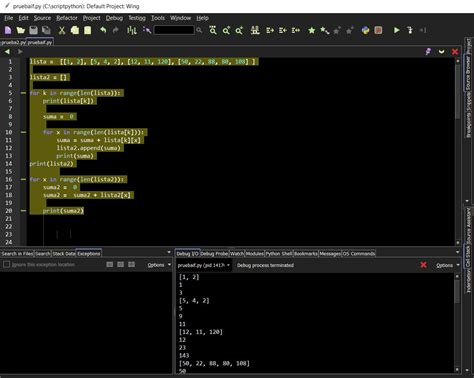
Task: Stop the debug process with the red square icon
Action: [x=378, y=30]
